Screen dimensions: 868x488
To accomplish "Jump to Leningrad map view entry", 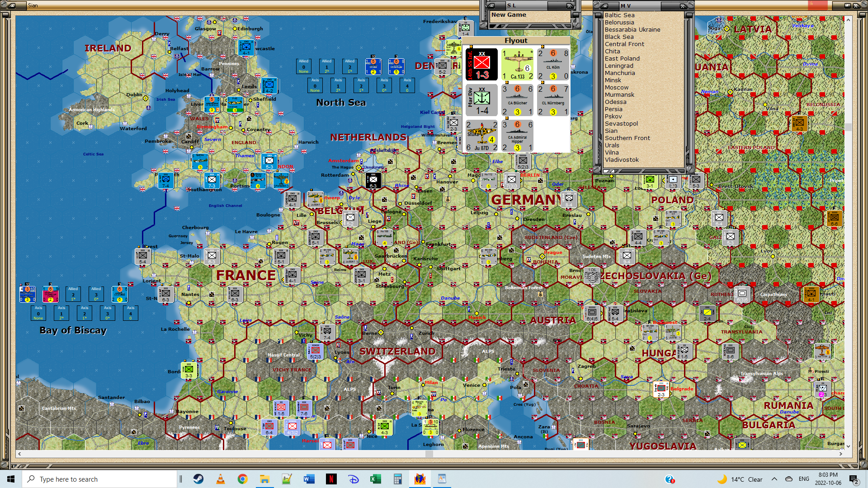I will click(619, 66).
